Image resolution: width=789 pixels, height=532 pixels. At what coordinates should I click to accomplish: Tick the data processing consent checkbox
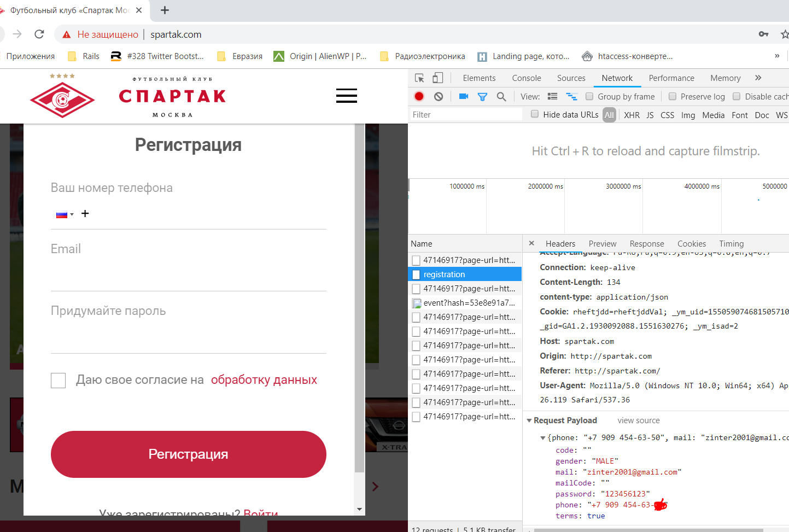tap(58, 380)
